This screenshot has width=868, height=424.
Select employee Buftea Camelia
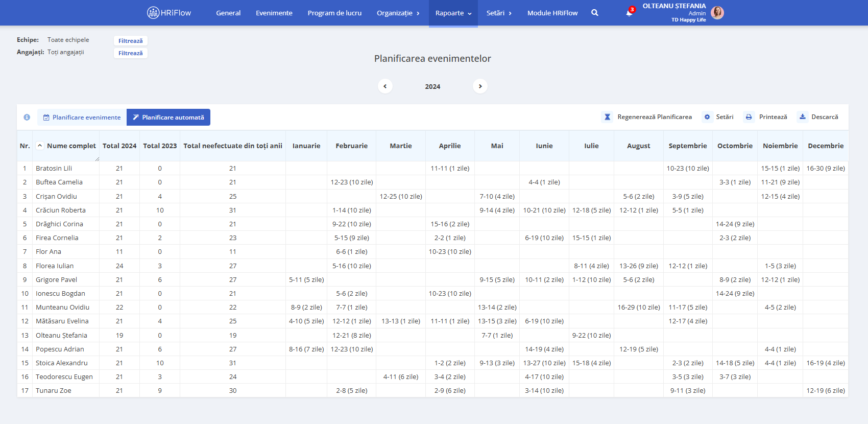(59, 182)
